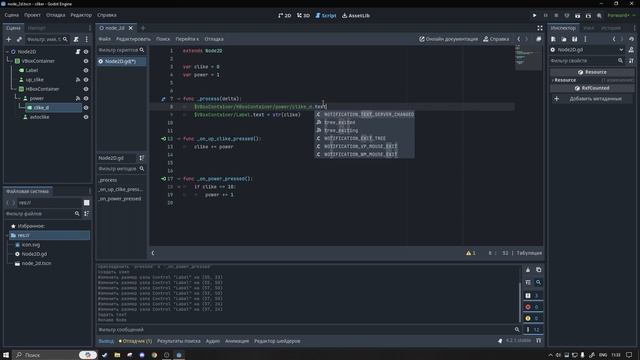This screenshot has width=640, height=360.
Task: Collapse the res:// folder in FileSystem
Action: [7, 236]
